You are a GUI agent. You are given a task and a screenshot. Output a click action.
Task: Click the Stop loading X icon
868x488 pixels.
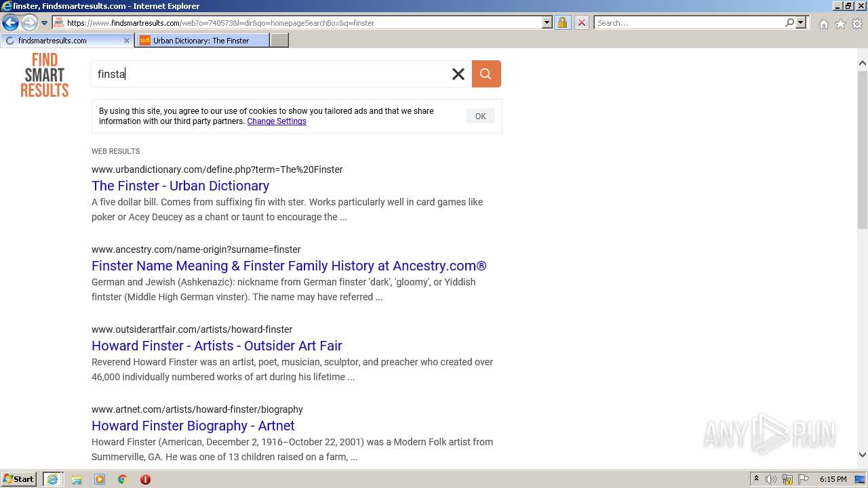click(581, 22)
